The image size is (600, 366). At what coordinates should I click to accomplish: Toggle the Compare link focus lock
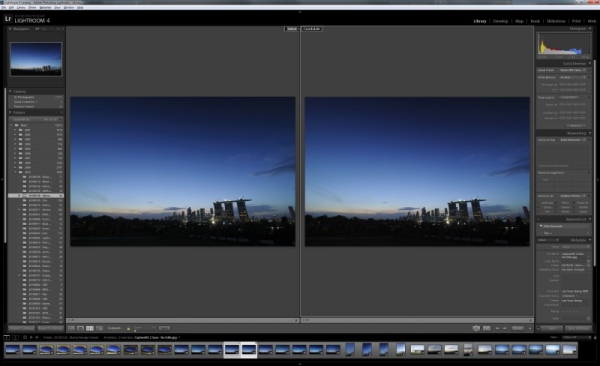click(x=129, y=328)
